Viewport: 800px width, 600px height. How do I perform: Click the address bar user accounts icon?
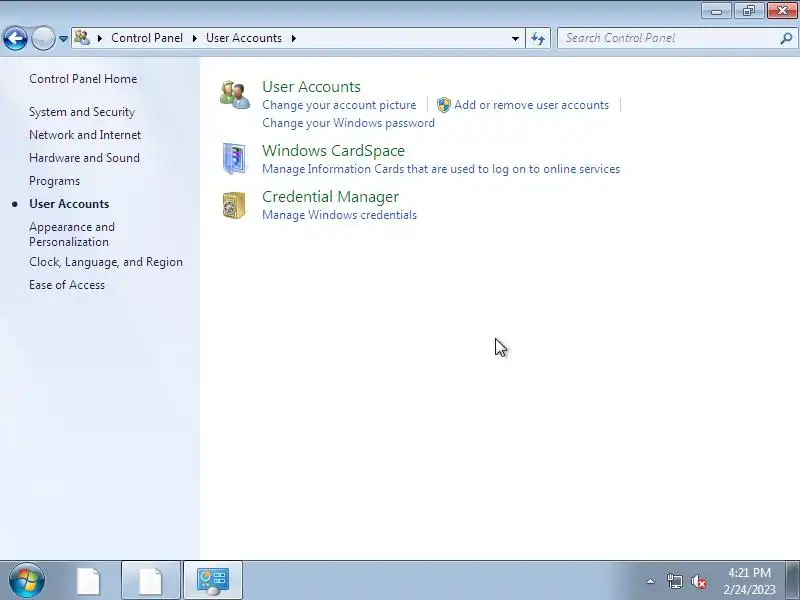coord(82,38)
